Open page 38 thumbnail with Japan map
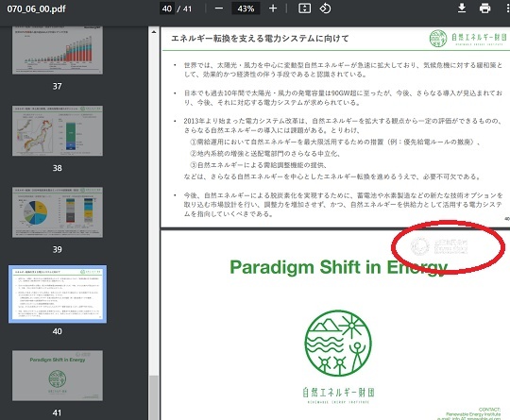 coord(58,130)
